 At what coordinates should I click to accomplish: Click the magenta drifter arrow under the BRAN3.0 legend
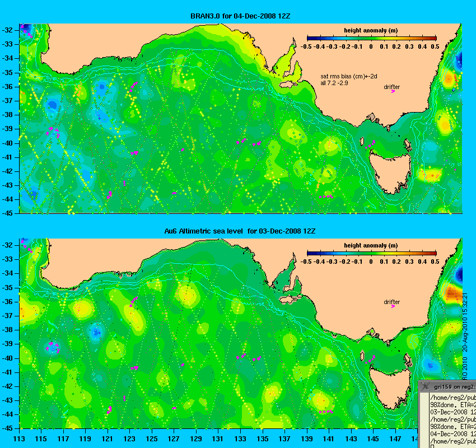[393, 91]
